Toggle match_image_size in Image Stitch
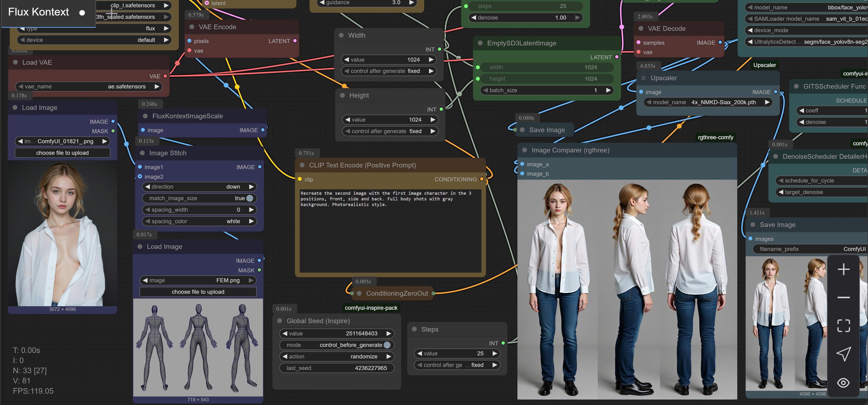Image resolution: width=868 pixels, height=405 pixels. point(199,198)
